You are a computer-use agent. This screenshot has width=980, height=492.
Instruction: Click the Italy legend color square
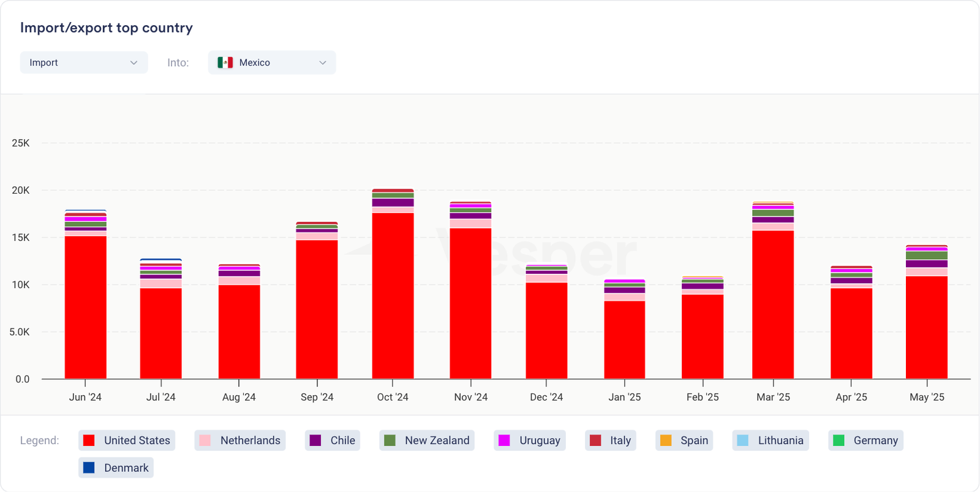[595, 441]
